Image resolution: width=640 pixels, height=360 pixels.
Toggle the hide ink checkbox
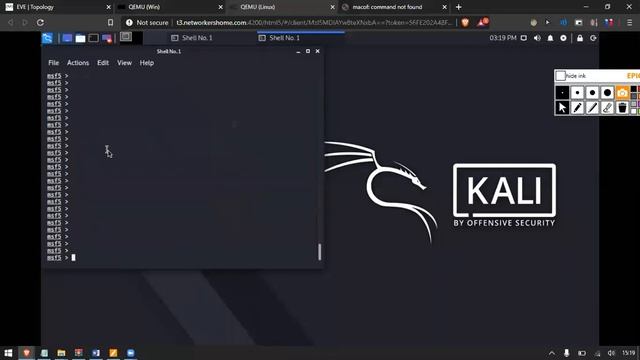coord(561,76)
